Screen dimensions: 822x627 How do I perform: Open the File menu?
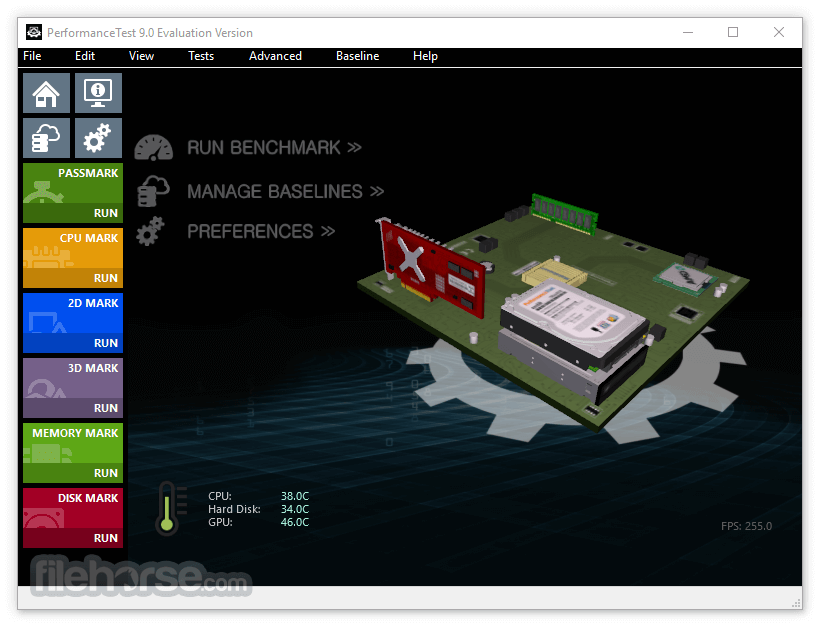(32, 56)
